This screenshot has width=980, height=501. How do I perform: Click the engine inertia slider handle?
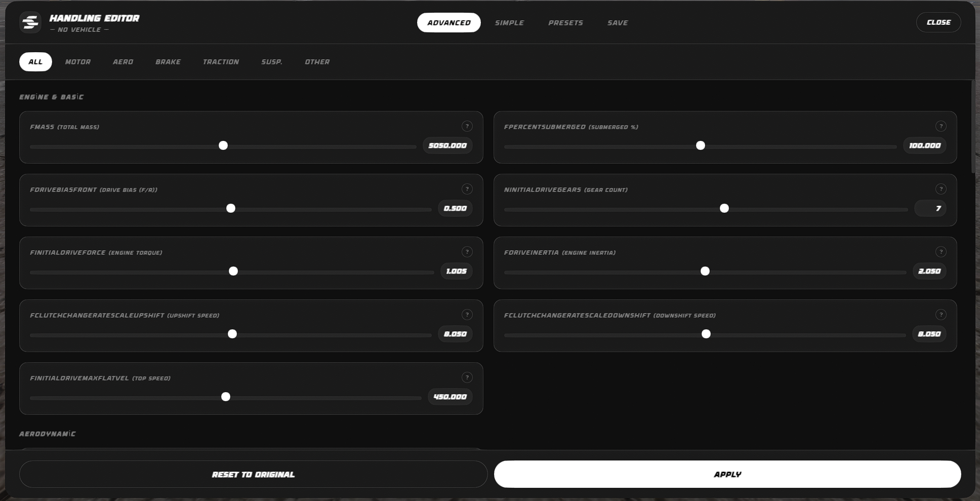[x=705, y=272]
